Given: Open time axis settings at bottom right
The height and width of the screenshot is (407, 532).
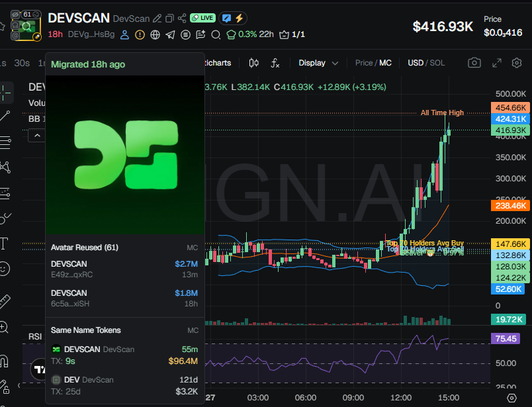Looking at the screenshot, I should click(511, 398).
